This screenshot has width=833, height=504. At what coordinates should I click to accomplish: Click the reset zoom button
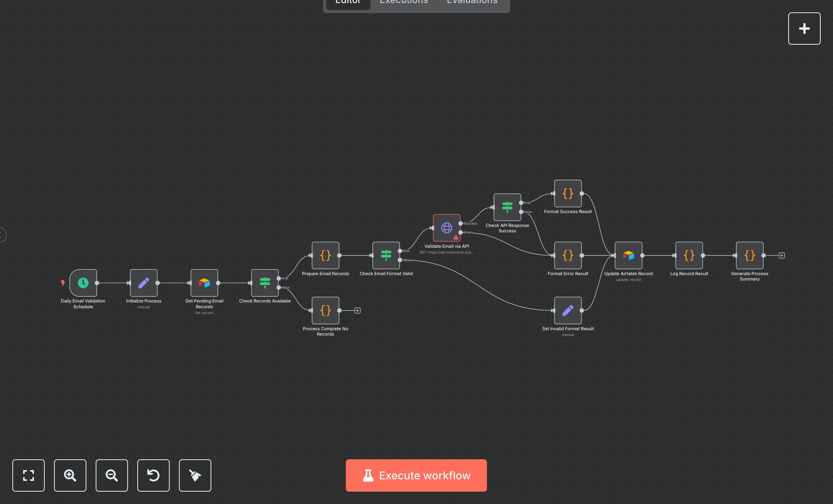pos(153,475)
